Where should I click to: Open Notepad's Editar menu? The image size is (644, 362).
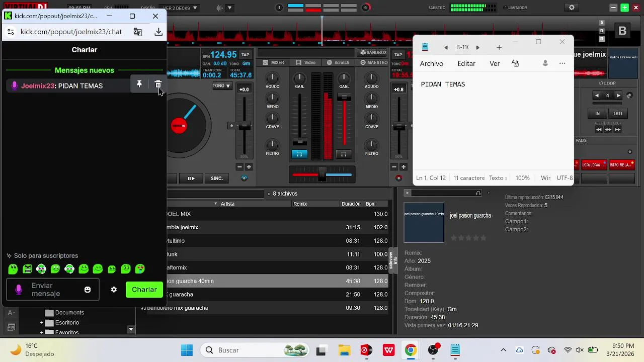466,63
